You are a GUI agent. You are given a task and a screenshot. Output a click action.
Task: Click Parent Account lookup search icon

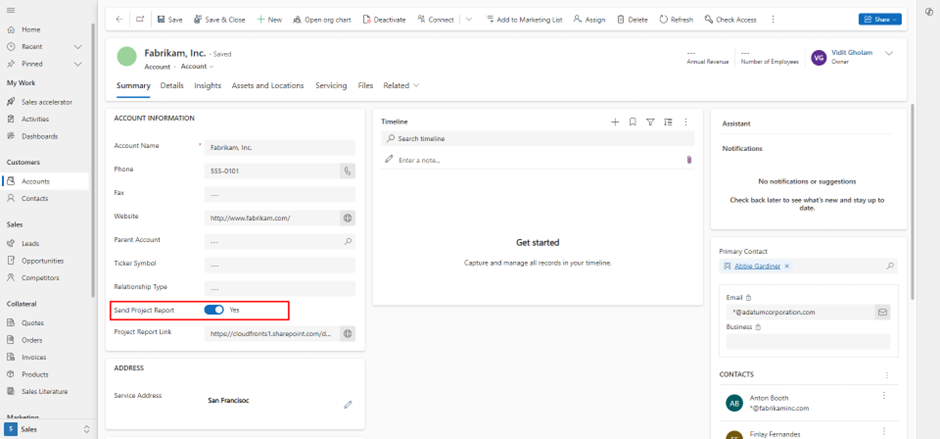347,242
